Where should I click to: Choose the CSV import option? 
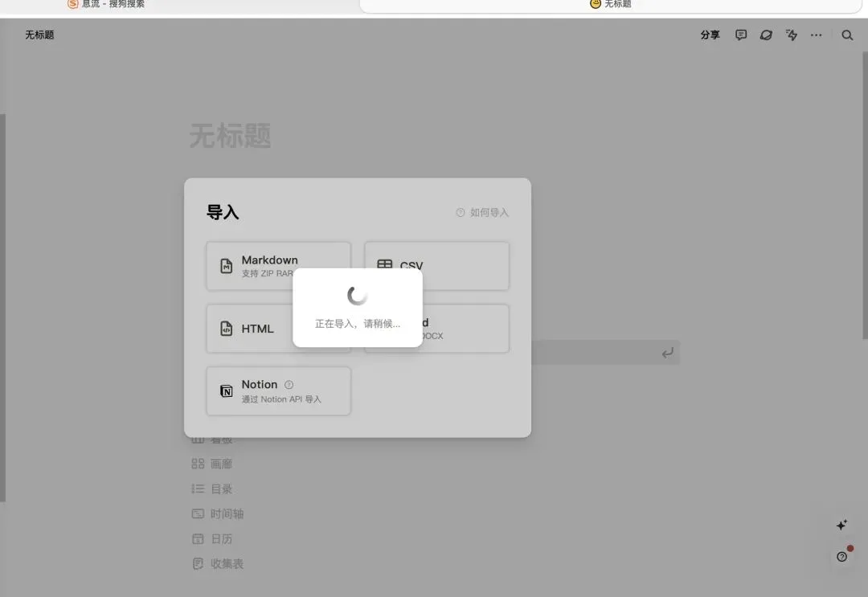tap(436, 266)
